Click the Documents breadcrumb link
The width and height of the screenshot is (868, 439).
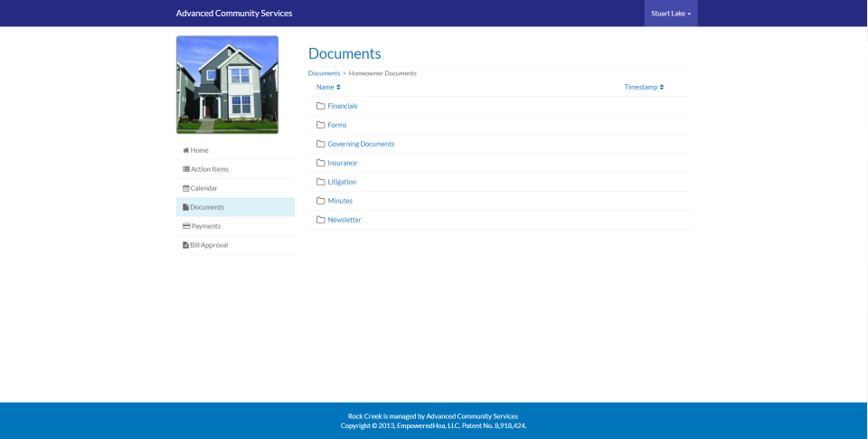point(324,73)
